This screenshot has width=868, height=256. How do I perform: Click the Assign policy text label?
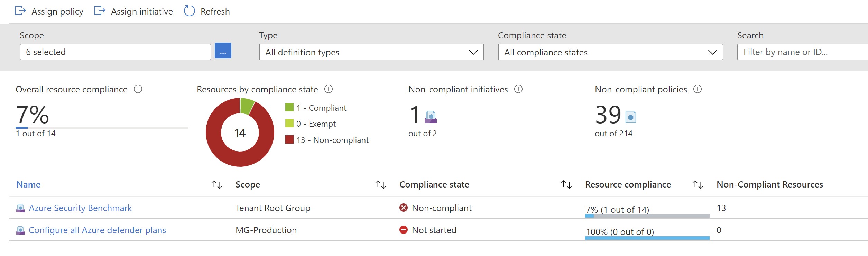tap(57, 11)
